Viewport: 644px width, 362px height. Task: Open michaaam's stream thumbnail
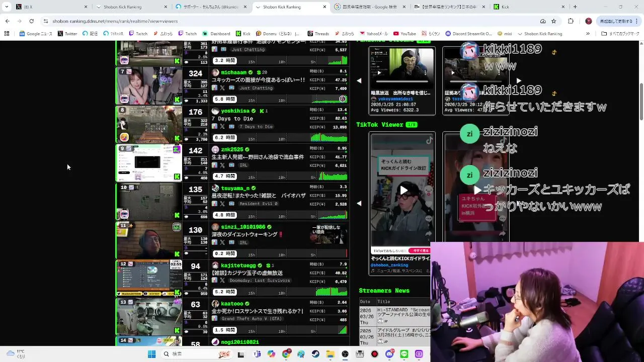pos(149,86)
